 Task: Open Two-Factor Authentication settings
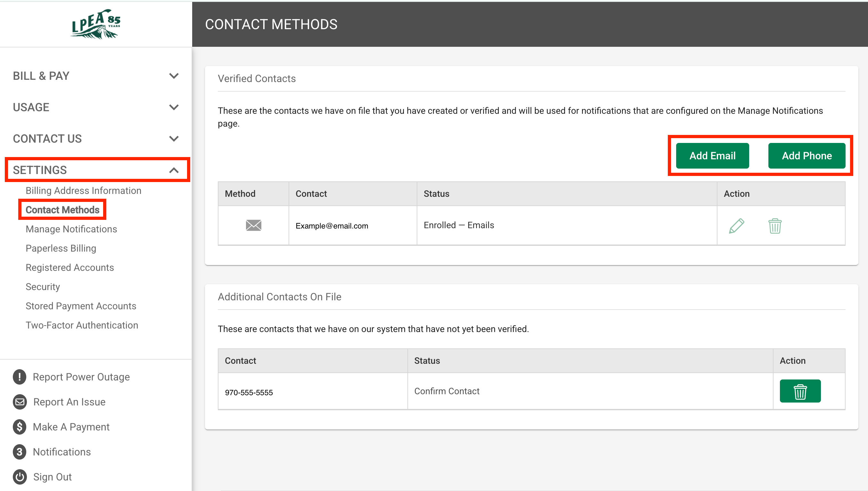coord(82,325)
